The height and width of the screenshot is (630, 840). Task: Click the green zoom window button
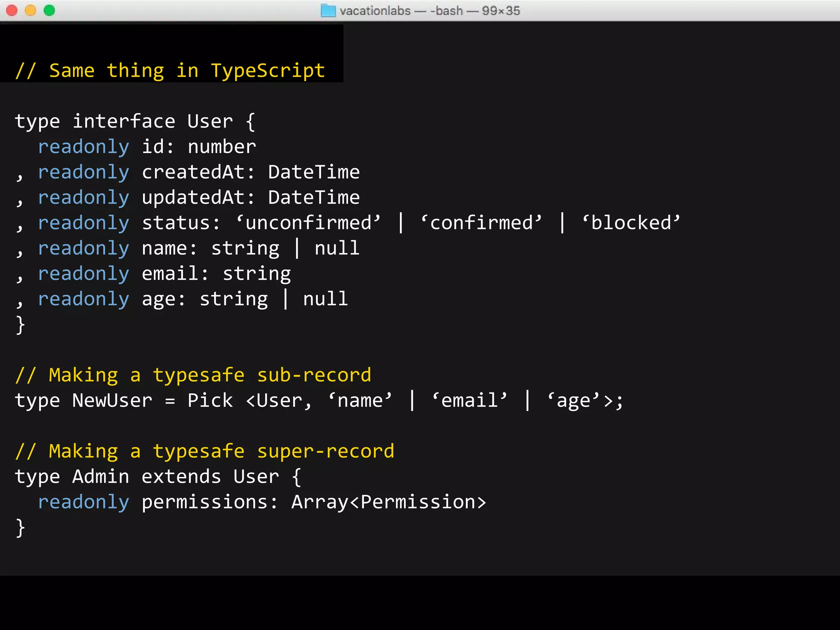click(49, 10)
